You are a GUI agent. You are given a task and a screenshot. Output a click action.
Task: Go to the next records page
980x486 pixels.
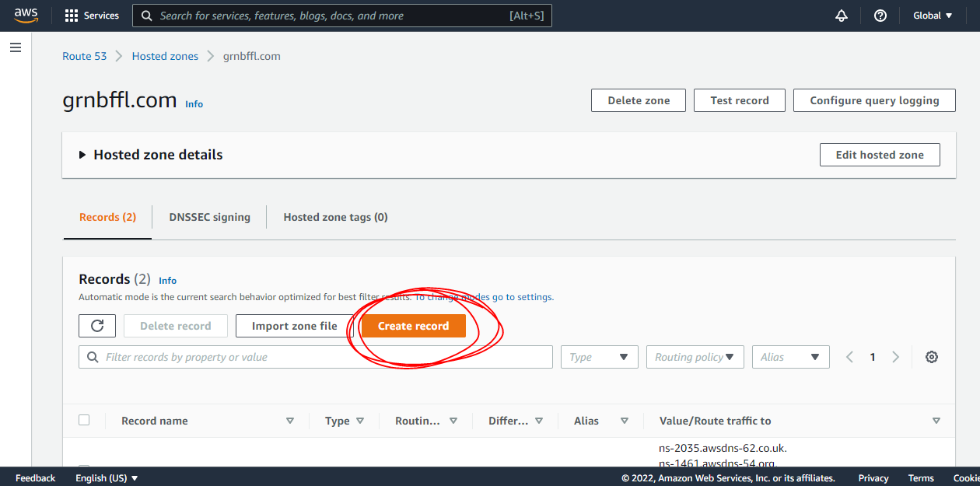pyautogui.click(x=895, y=357)
